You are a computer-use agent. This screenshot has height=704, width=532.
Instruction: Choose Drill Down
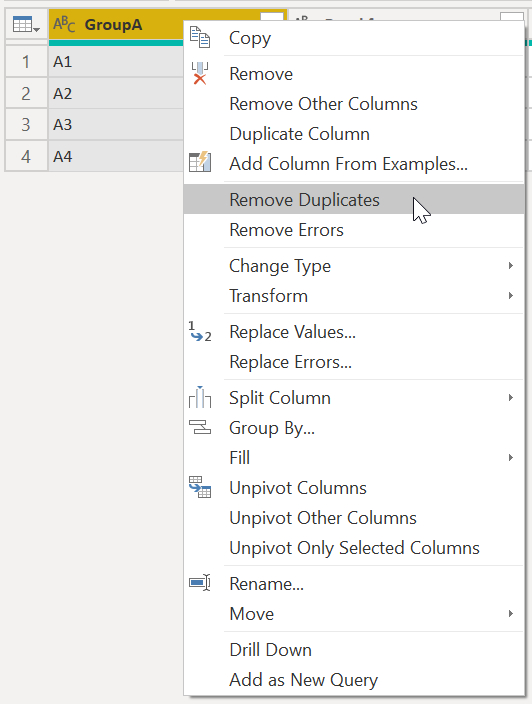354,650
